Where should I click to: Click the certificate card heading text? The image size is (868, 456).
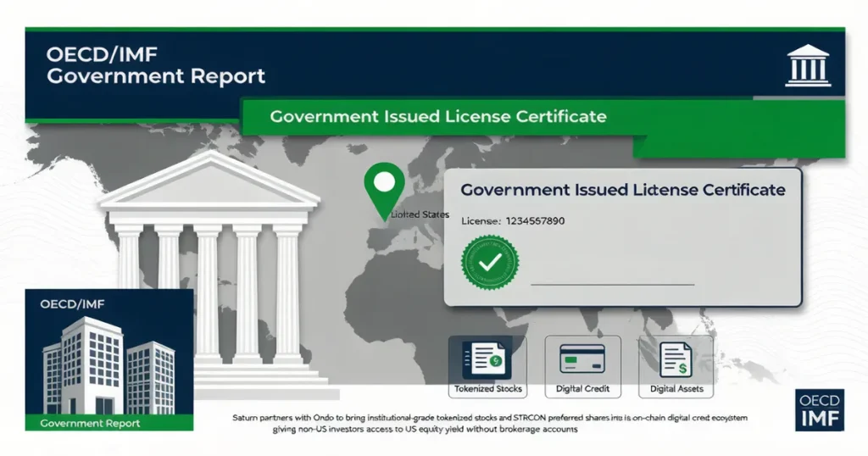pyautogui.click(x=623, y=190)
